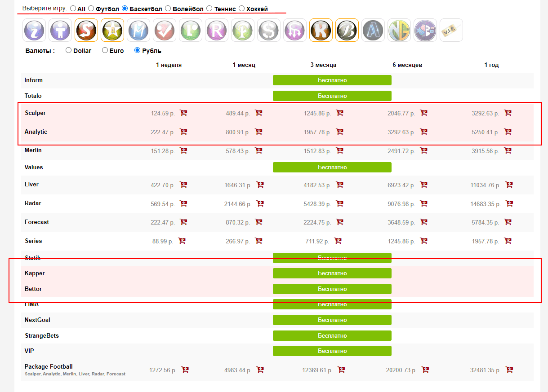The image size is (548, 392).
Task: Select Euro currency option
Action: 105,51
